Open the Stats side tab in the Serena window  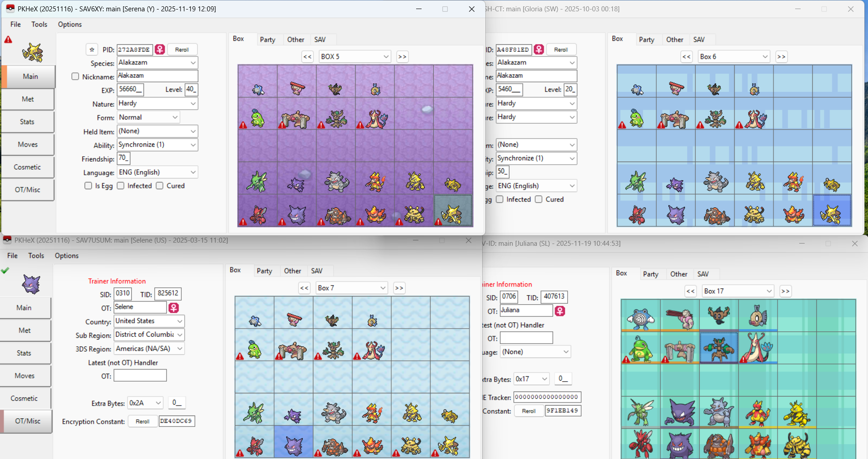[x=28, y=122]
